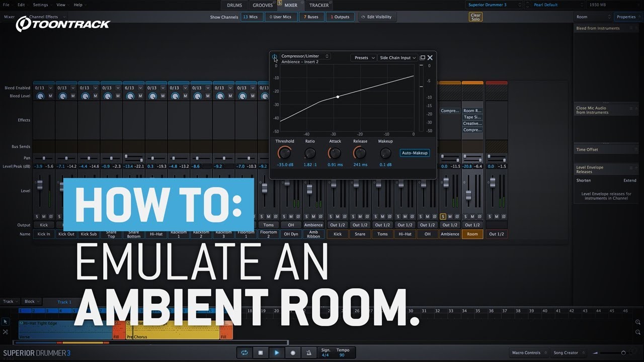
Task: Toggle the compressor power bypass icon
Action: point(275,57)
